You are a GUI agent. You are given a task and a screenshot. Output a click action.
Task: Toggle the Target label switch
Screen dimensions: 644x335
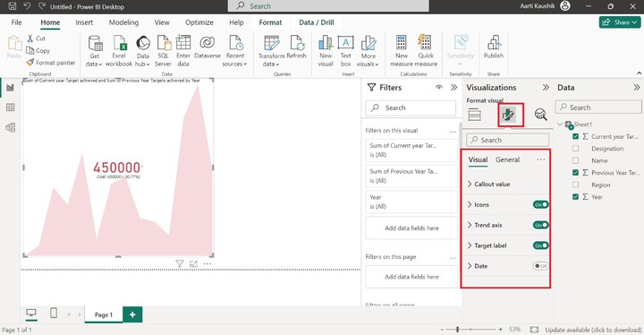pos(540,245)
